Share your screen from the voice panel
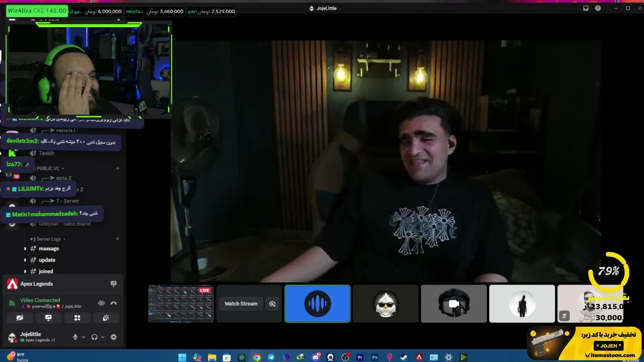This screenshot has width=644, height=362. [x=48, y=318]
